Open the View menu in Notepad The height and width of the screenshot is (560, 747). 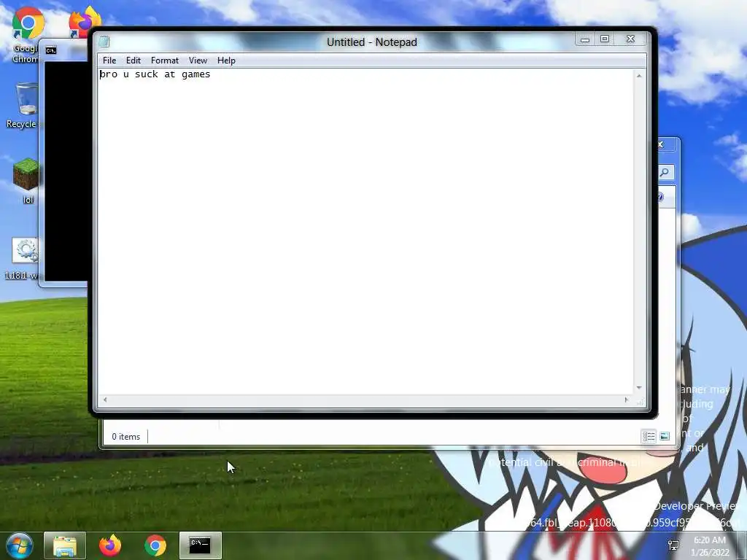(x=198, y=61)
